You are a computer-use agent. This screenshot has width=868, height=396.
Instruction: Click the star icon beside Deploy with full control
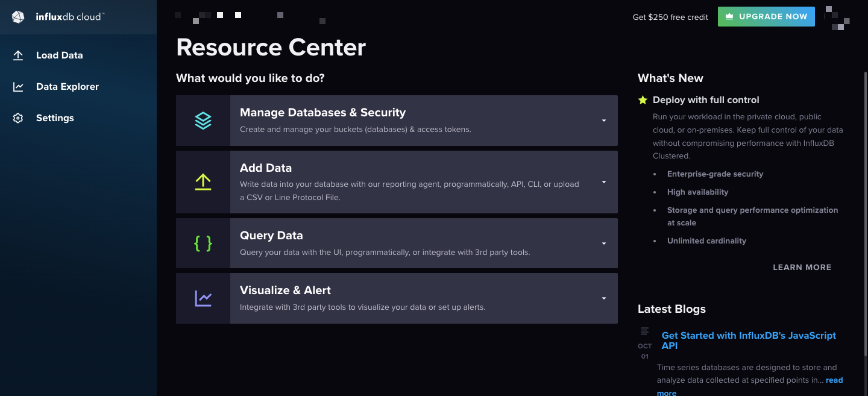[642, 99]
